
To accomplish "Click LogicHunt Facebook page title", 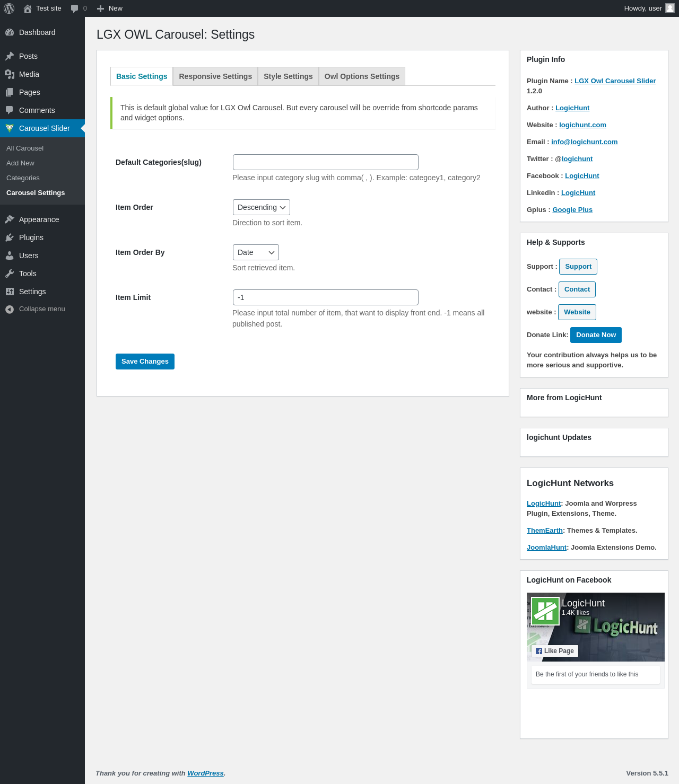I will point(583,603).
